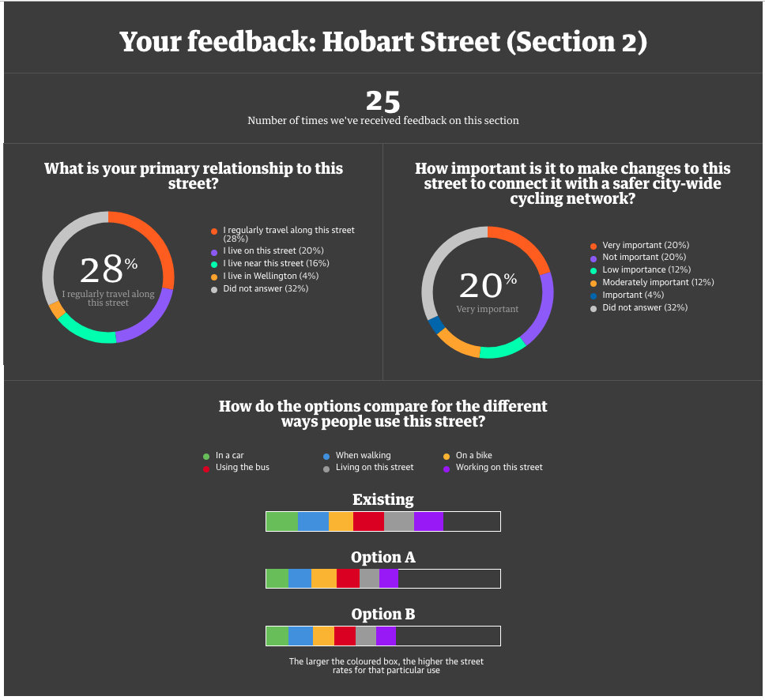Image resolution: width=765 pixels, height=700 pixels.
Task: Select 'Moderately important (12%)' legend label
Action: pyautogui.click(x=658, y=283)
